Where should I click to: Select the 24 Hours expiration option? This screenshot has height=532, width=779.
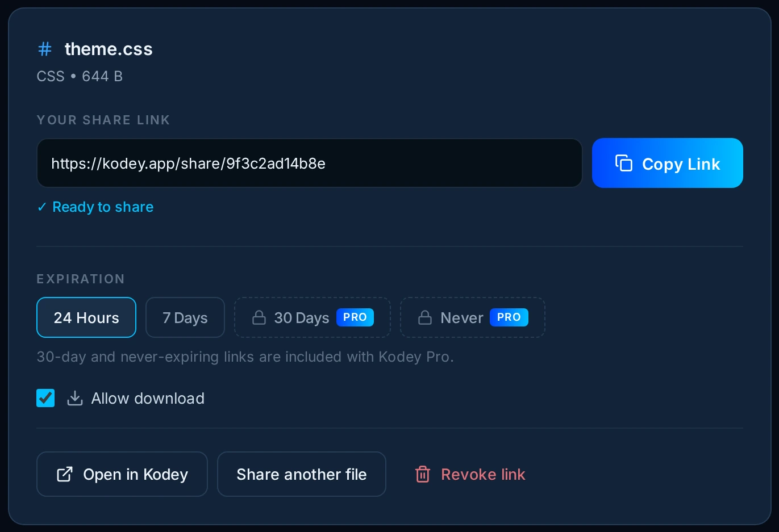point(86,317)
